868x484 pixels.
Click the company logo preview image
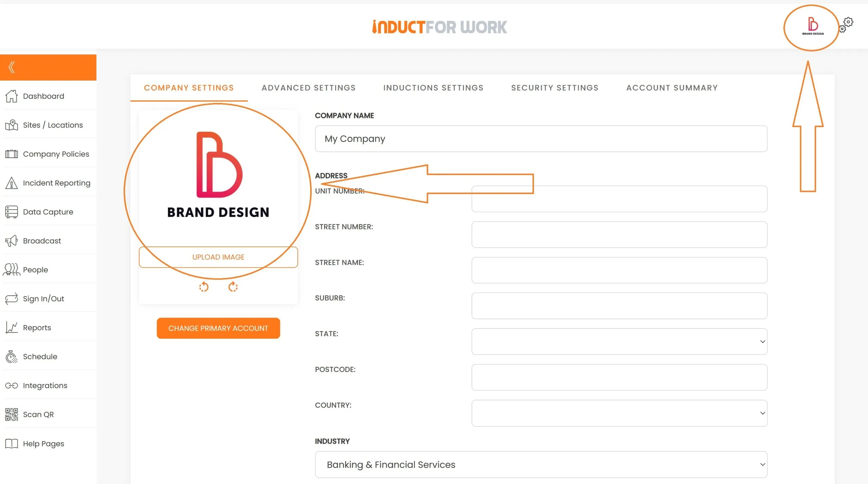tap(218, 175)
